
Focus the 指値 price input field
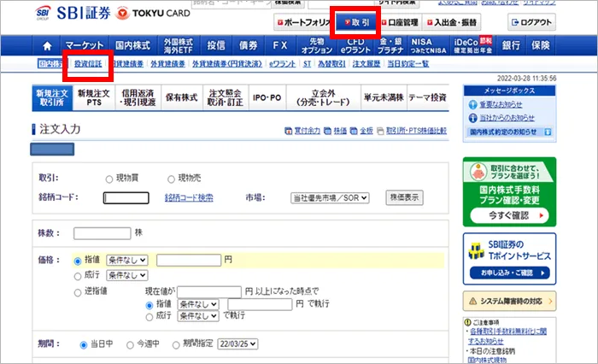point(189,261)
